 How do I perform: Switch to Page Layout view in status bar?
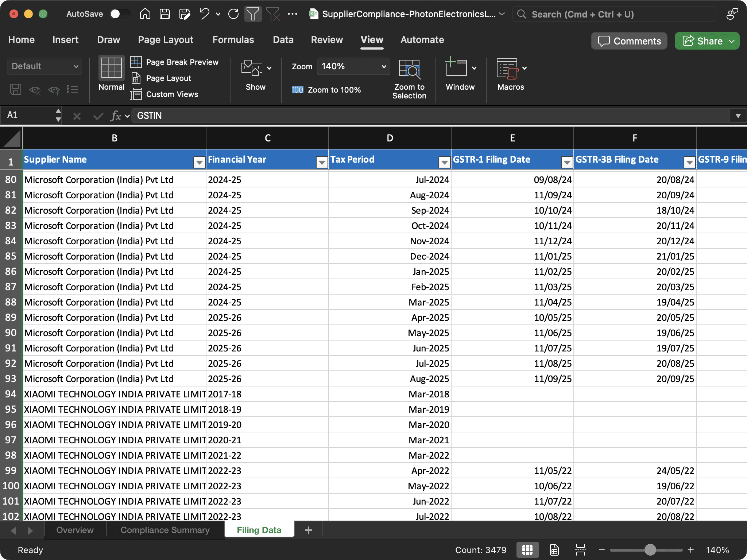pos(554,550)
